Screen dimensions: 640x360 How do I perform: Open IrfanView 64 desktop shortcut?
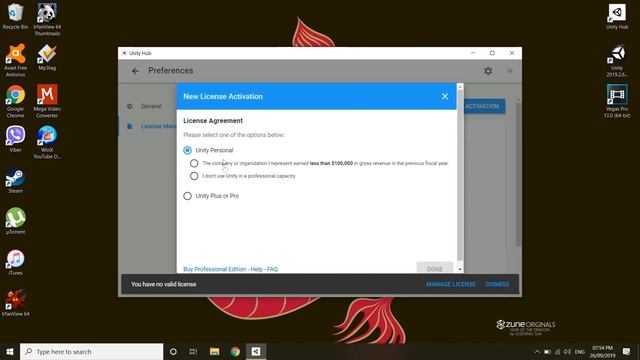(x=16, y=303)
